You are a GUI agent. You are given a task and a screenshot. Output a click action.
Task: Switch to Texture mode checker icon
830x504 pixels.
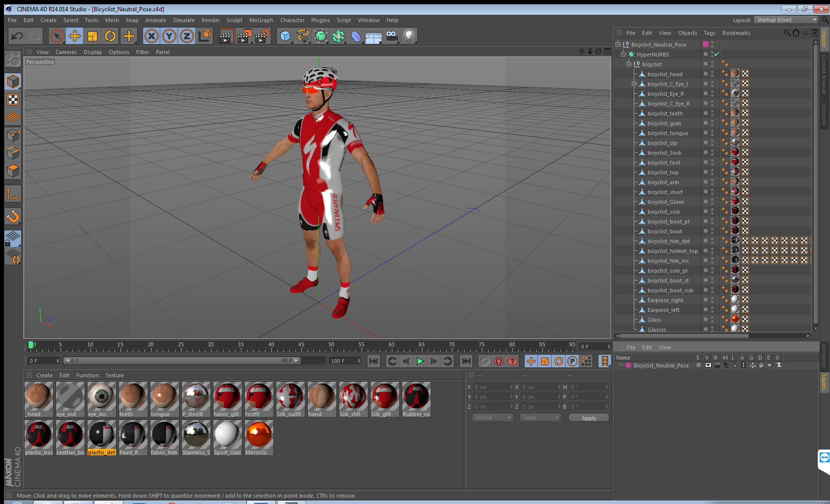click(13, 100)
